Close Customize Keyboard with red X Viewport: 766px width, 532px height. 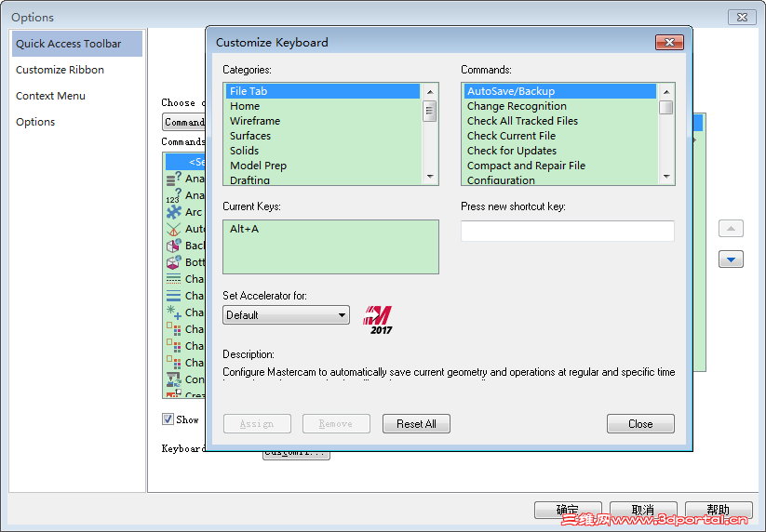[x=669, y=43]
